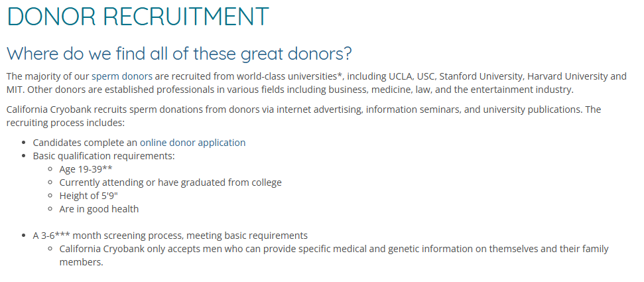Follow the "online donor application" link

click(x=192, y=143)
